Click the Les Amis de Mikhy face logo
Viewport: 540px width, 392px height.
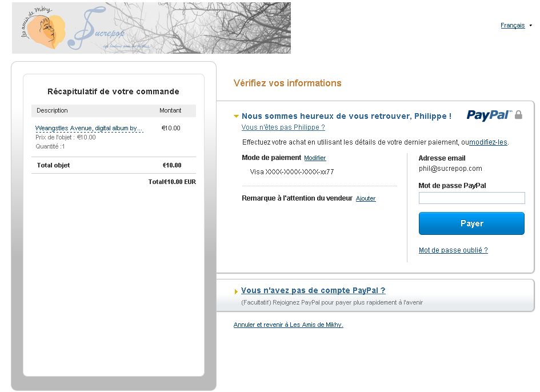pyautogui.click(x=46, y=31)
